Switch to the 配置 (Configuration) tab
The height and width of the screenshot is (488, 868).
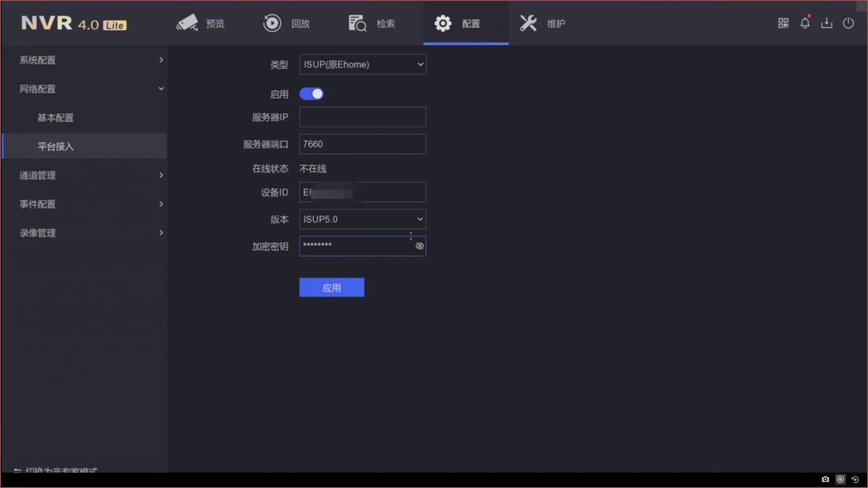(466, 23)
